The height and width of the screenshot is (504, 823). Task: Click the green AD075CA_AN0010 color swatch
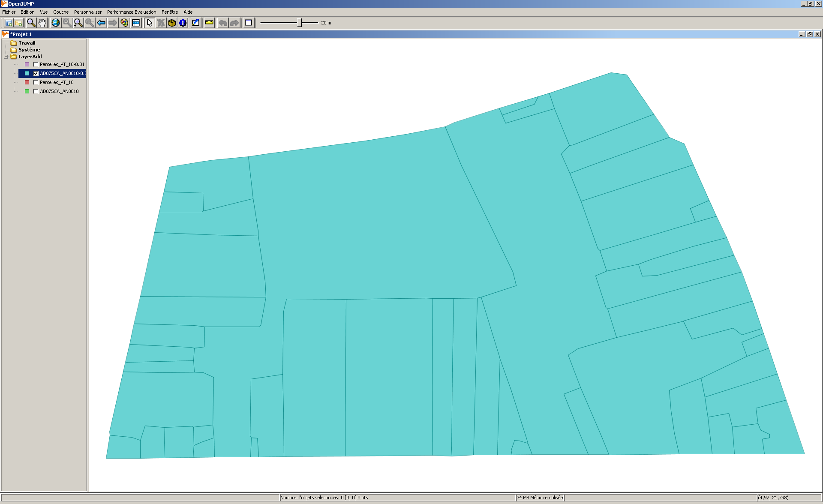[x=27, y=91]
